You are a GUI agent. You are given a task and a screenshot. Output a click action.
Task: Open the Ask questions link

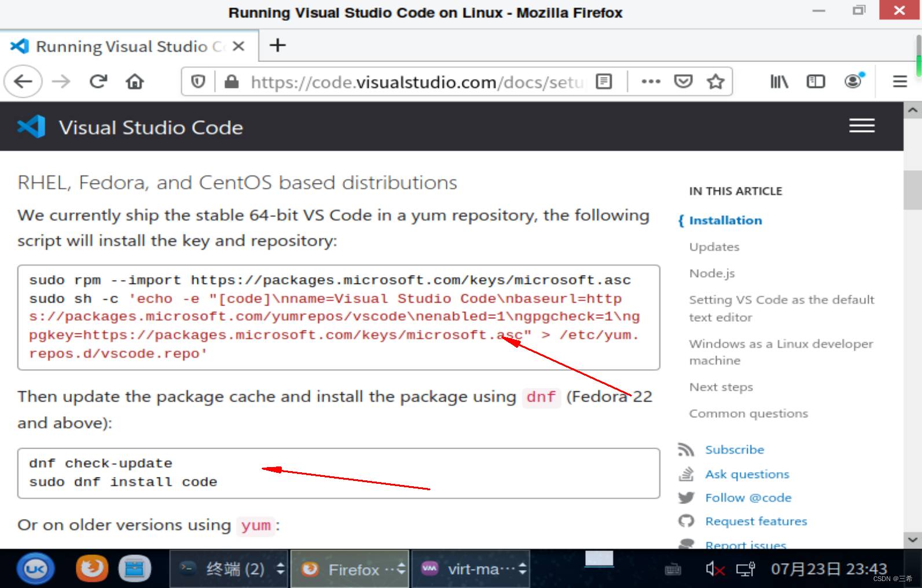[747, 474]
